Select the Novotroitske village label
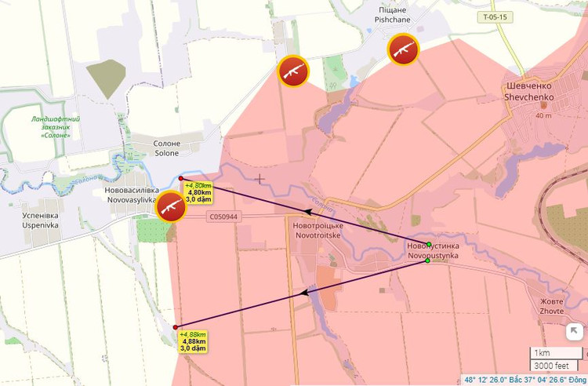Image resolution: width=588 pixels, height=386 pixels. click(318, 231)
